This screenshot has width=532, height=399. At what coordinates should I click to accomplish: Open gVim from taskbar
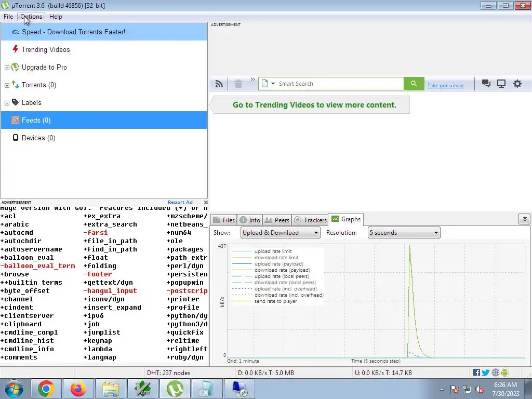[142, 389]
